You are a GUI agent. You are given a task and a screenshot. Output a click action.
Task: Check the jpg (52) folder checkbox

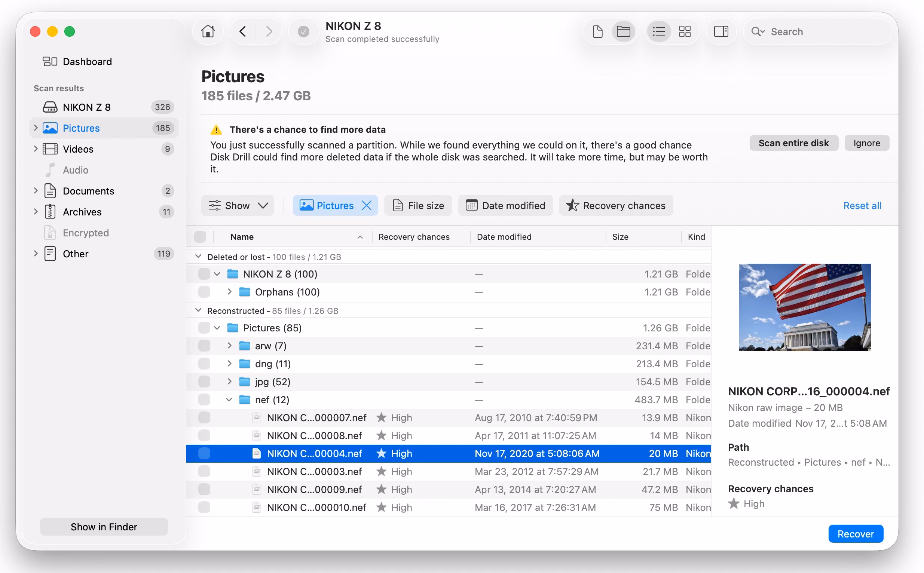pos(204,382)
